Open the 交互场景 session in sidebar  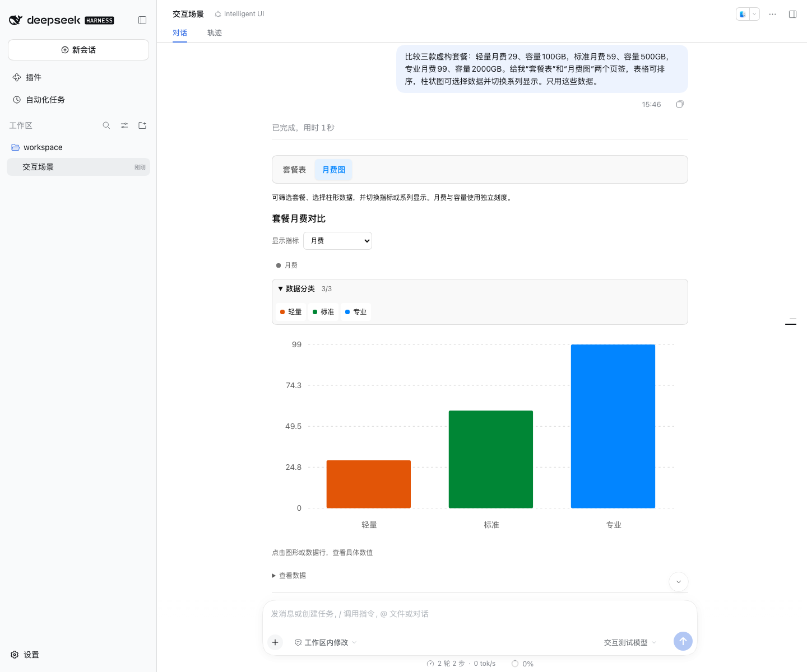coord(78,167)
